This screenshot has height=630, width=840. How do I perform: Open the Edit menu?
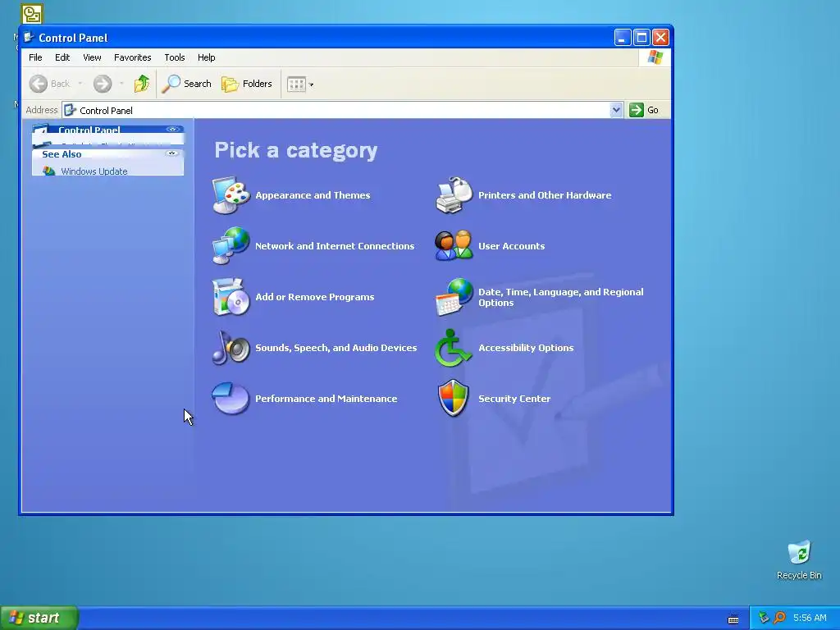click(x=62, y=57)
